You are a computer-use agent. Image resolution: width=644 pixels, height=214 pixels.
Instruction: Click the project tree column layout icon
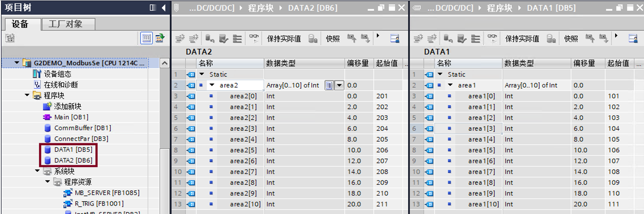[153, 8]
